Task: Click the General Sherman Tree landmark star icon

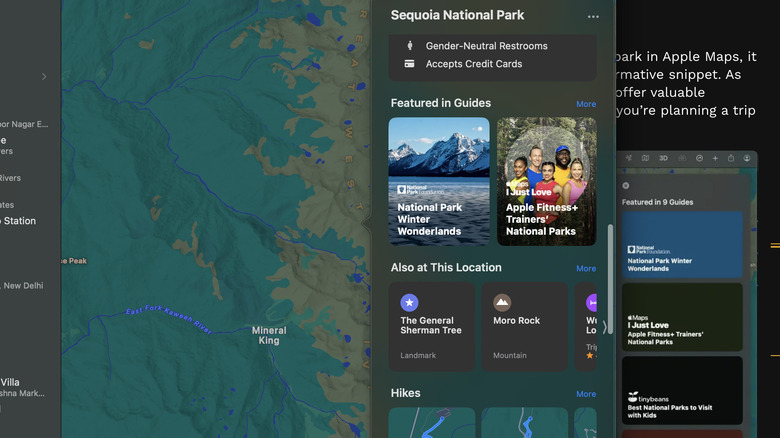Action: [x=409, y=302]
